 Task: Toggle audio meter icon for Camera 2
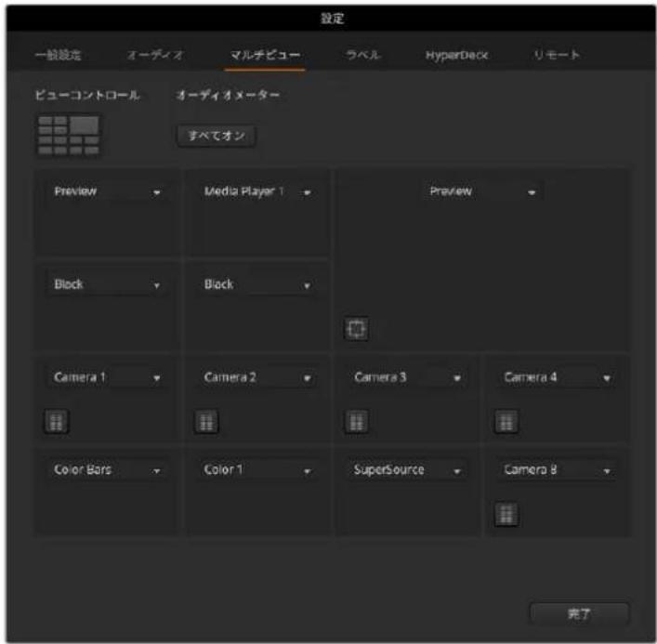click(206, 422)
